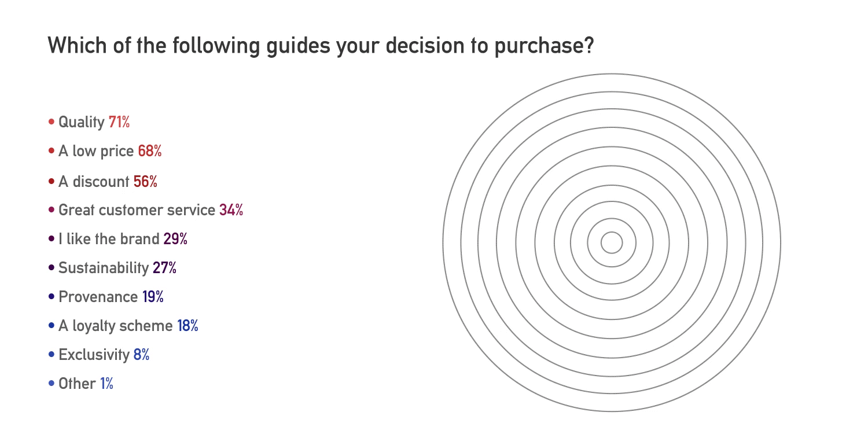Select the "Great customer service" label
This screenshot has width=868, height=434.
click(137, 210)
